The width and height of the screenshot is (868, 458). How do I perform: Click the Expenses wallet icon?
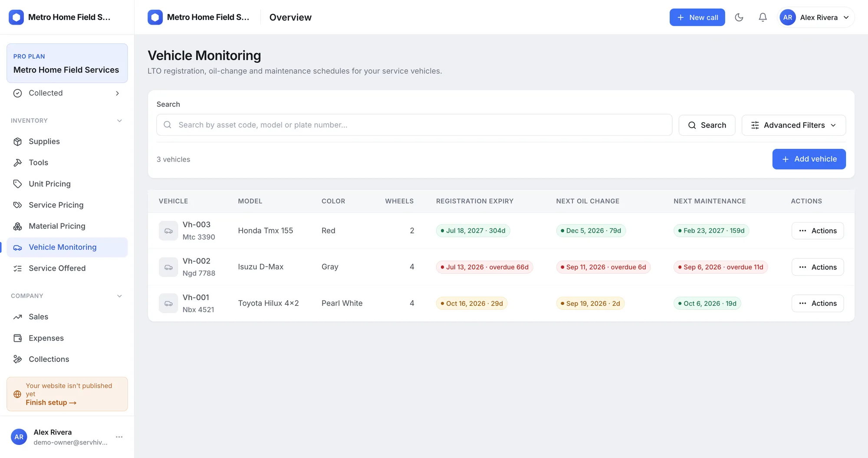pyautogui.click(x=18, y=338)
